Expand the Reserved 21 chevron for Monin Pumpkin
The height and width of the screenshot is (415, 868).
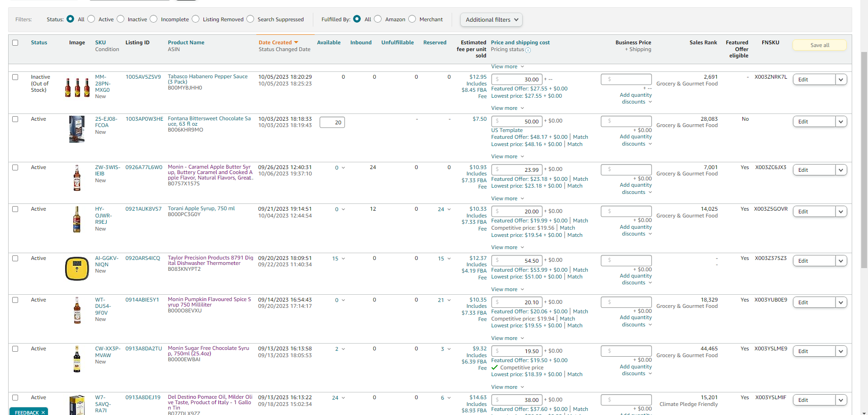pos(449,300)
